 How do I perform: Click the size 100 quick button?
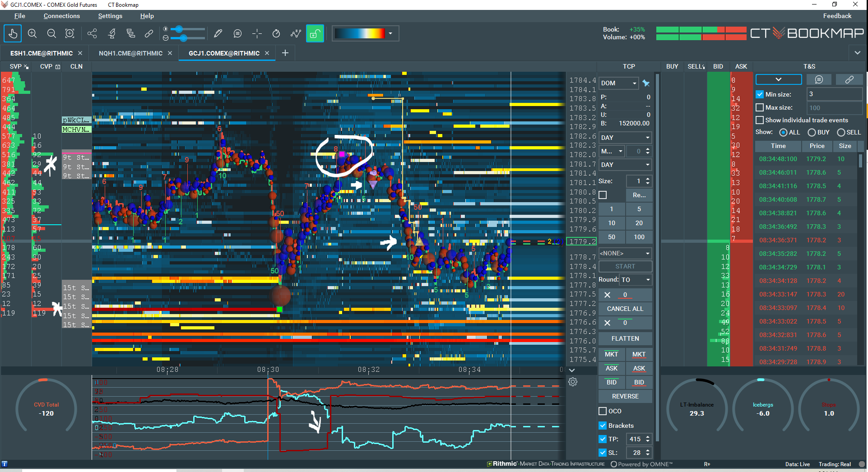tap(639, 237)
